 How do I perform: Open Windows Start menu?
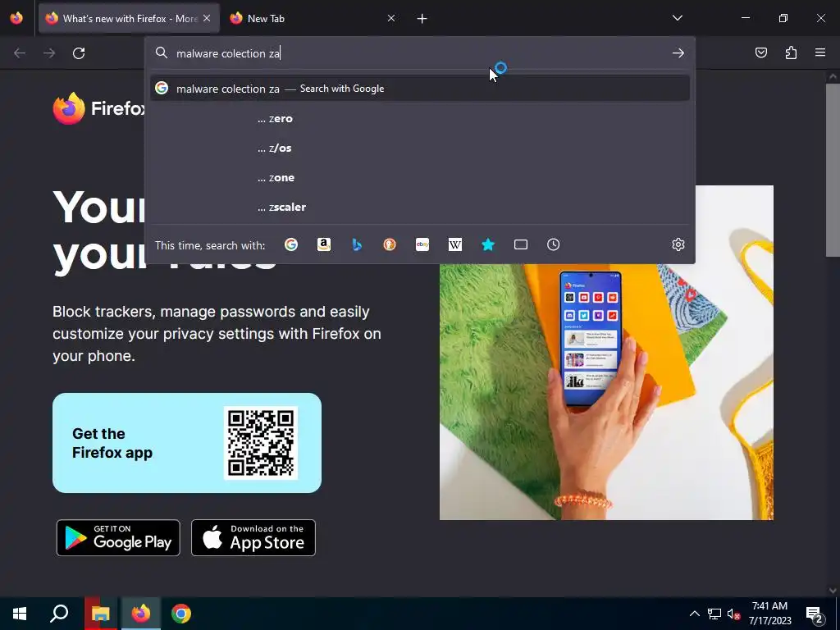click(x=20, y=614)
